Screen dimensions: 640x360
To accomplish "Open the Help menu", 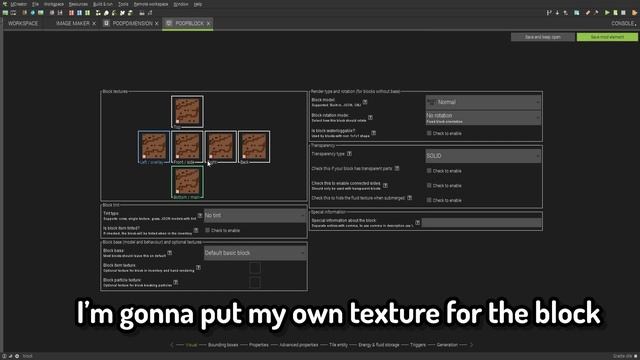I will (198, 4).
